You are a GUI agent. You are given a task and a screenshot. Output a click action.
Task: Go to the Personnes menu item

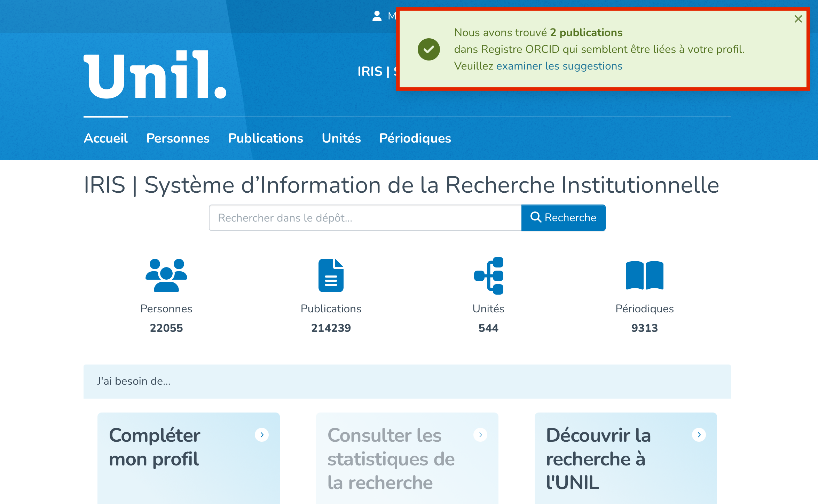coord(178,138)
